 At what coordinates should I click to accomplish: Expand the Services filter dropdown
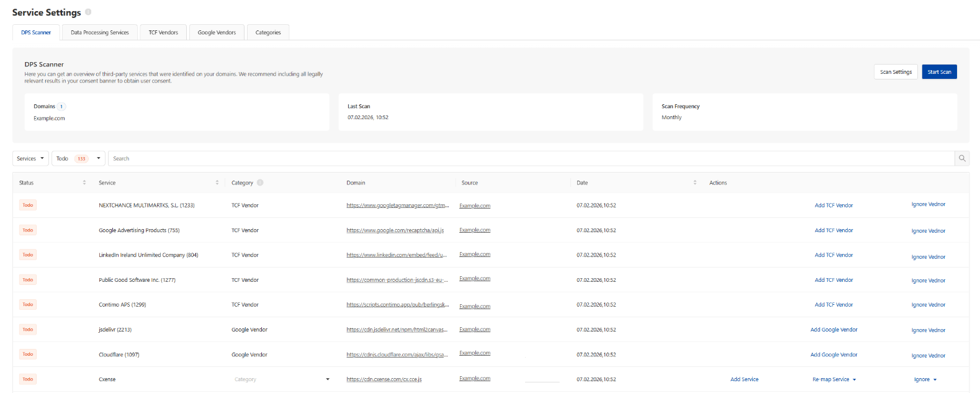point(30,158)
